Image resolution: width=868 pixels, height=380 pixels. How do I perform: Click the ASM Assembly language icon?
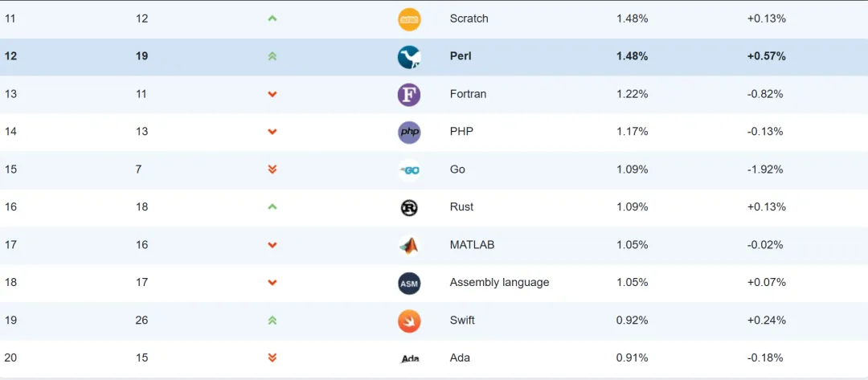coord(409,283)
